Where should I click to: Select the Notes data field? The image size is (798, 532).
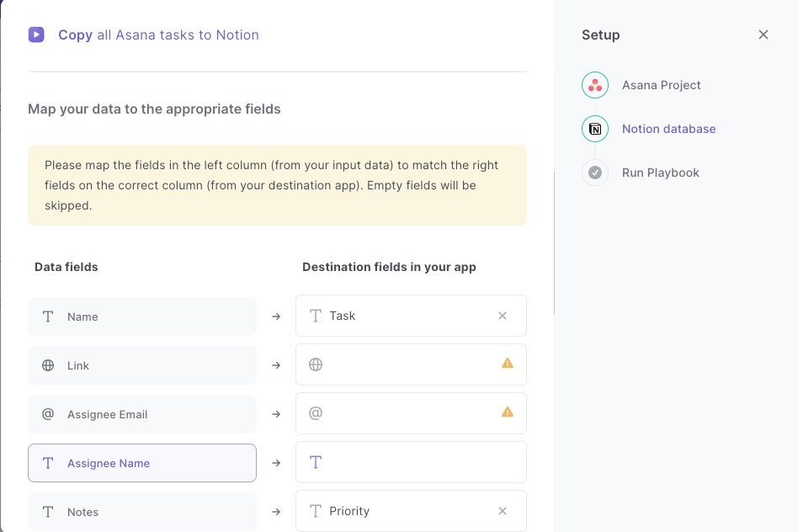[x=142, y=512]
